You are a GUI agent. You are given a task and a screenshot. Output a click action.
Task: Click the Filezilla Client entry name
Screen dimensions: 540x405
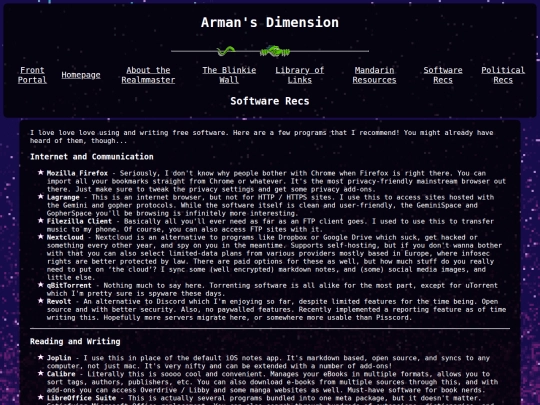click(x=79, y=221)
